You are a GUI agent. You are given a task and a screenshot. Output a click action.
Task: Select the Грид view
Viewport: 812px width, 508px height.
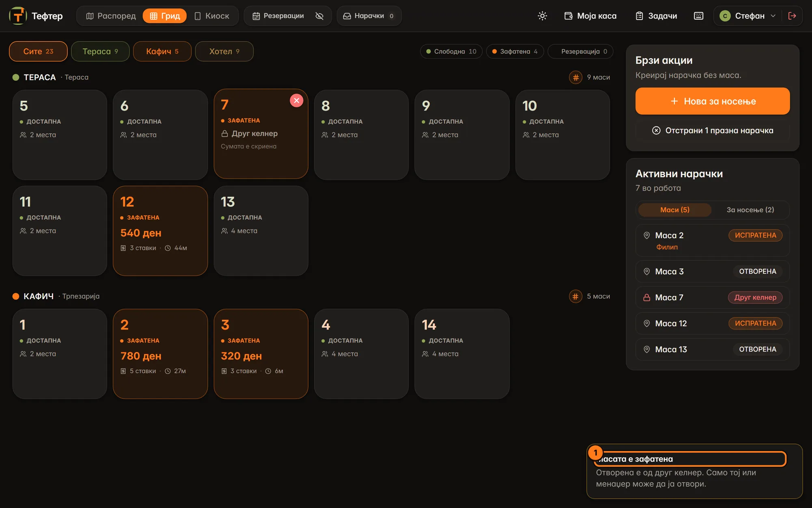coord(165,16)
